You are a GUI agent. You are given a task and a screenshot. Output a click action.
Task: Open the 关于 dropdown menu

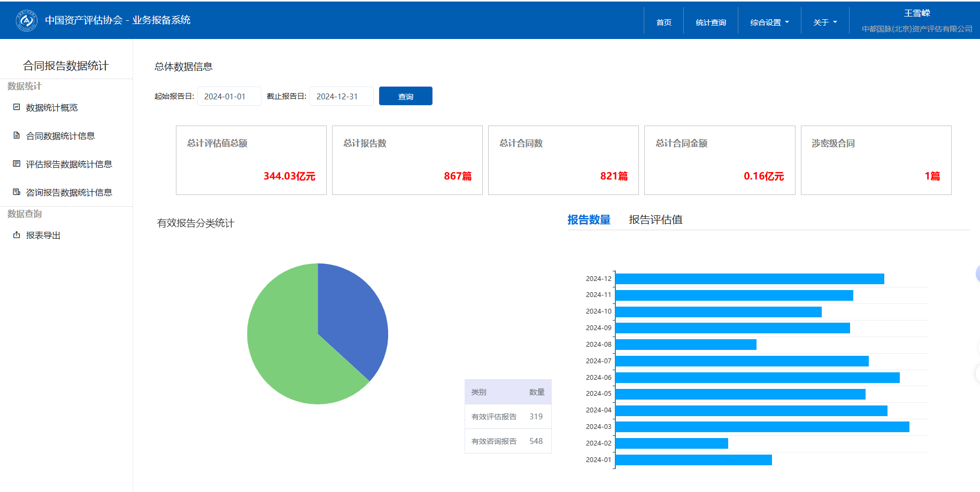click(x=825, y=22)
